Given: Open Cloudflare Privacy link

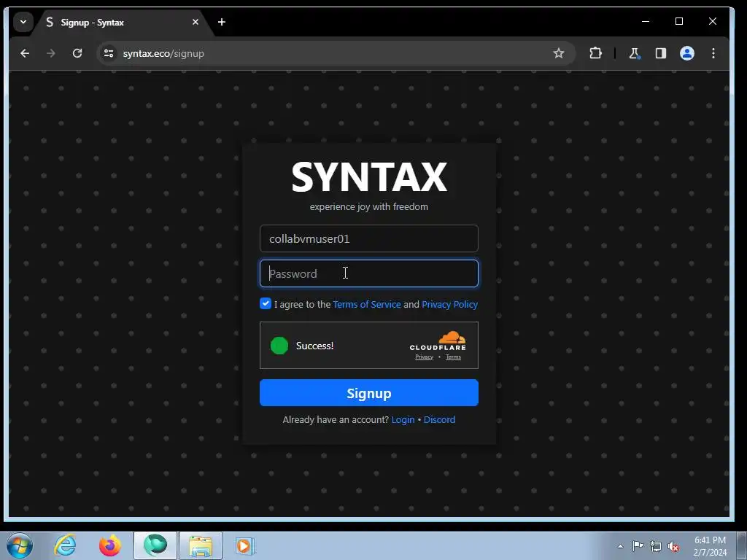Looking at the screenshot, I should coord(424,357).
